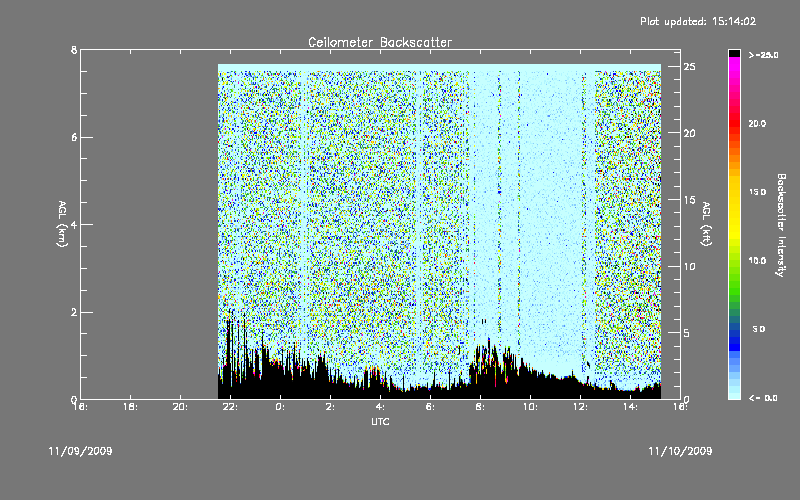Viewport: 800px width, 500px height.
Task: Click the "8" tick on the km axis
Action: point(74,50)
